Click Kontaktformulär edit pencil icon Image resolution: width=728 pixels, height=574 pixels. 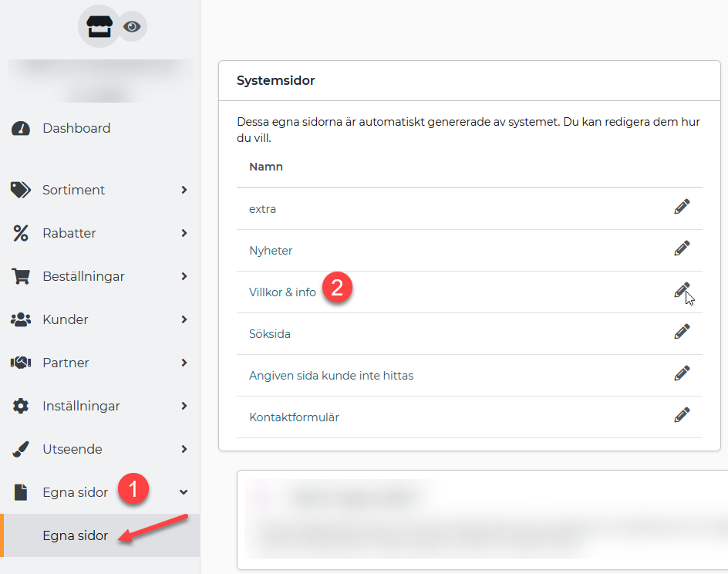click(x=682, y=415)
